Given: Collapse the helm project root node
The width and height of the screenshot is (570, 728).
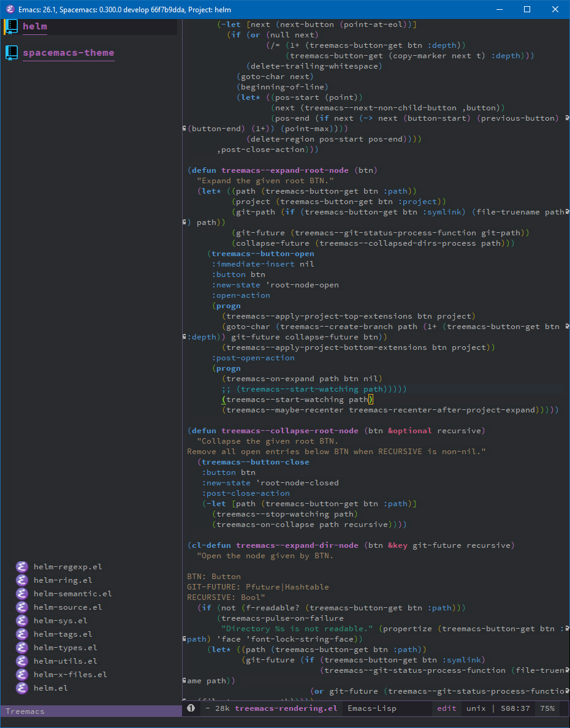Looking at the screenshot, I should tap(35, 26).
